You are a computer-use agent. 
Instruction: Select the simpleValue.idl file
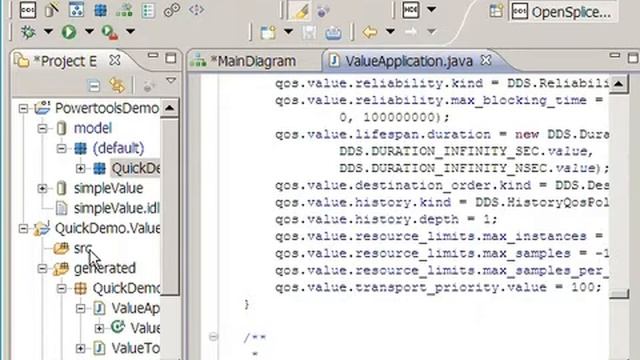(x=116, y=208)
